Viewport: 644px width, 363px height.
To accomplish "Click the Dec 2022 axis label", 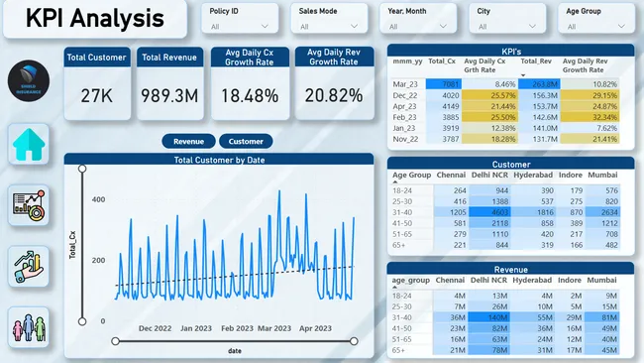I will [x=155, y=328].
